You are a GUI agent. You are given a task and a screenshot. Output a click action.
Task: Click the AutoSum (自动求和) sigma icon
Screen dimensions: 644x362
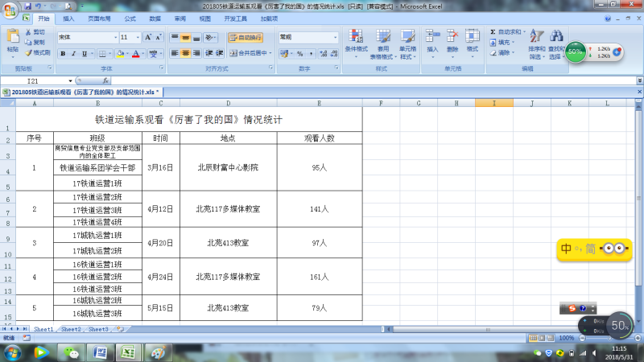click(x=493, y=32)
